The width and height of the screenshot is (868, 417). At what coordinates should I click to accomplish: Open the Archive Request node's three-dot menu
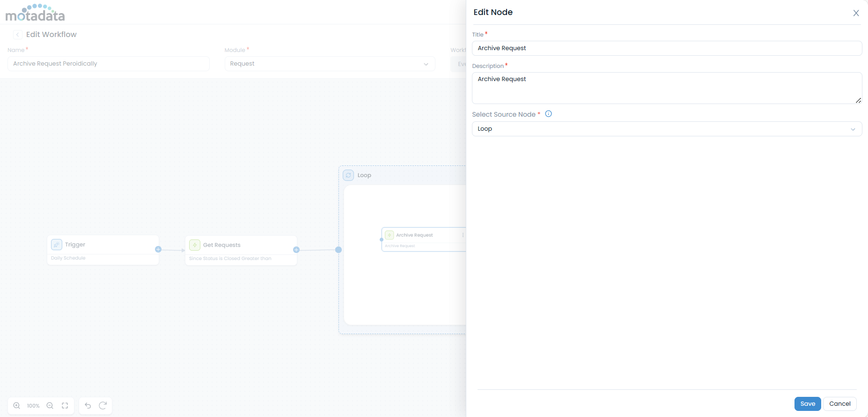[463, 235]
